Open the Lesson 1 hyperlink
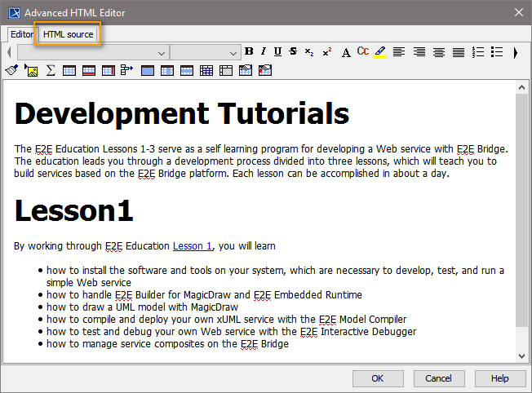The height and width of the screenshot is (393, 532). [193, 245]
